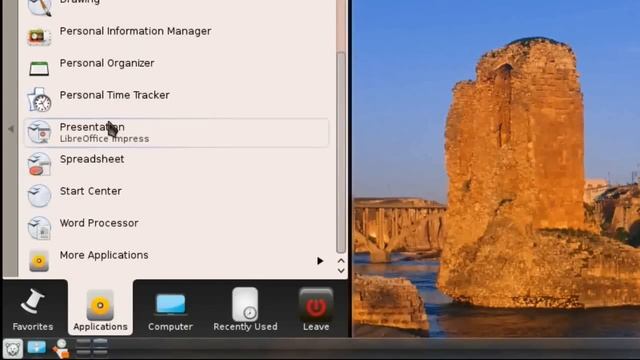
Task: Launch Word Processor entry
Action: click(x=176, y=228)
